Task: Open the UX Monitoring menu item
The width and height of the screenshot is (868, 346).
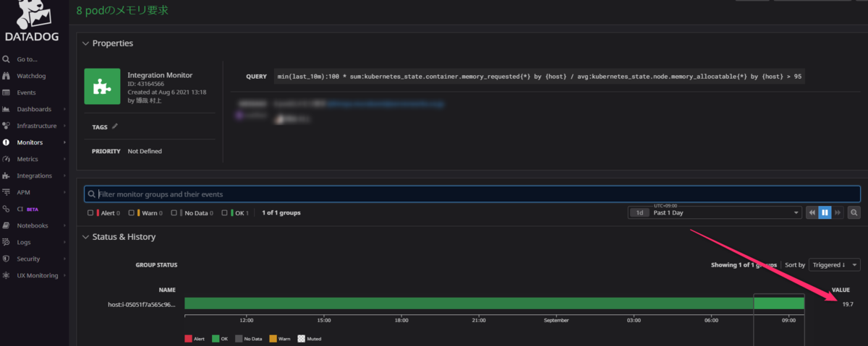Action: pos(37,275)
